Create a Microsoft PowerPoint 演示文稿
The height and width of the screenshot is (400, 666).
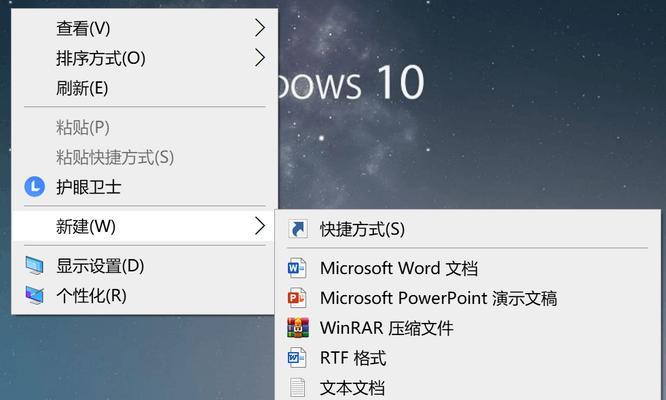(x=468, y=298)
